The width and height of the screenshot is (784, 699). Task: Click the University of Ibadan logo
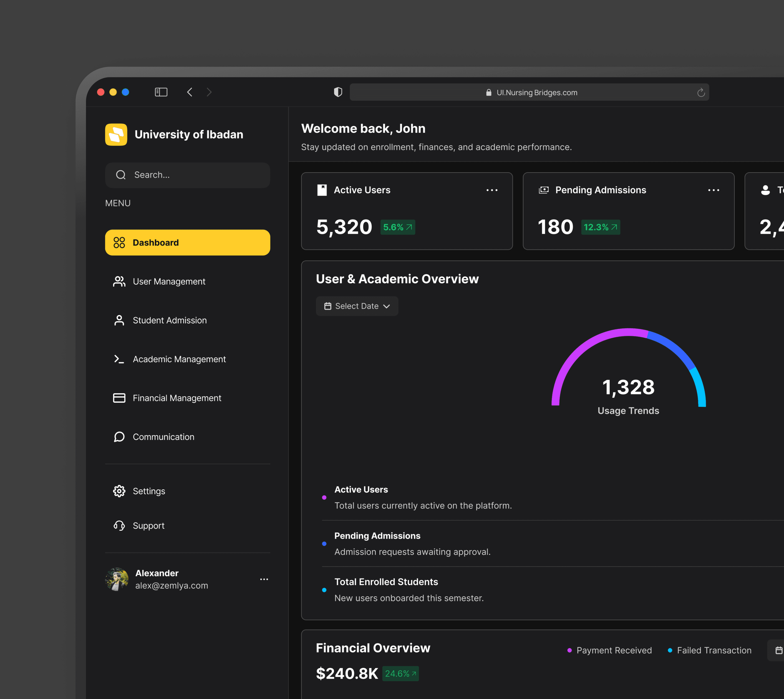pyautogui.click(x=116, y=134)
